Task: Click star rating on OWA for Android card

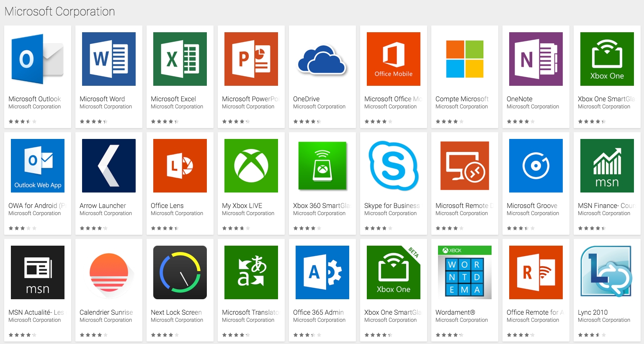Action: click(23, 228)
